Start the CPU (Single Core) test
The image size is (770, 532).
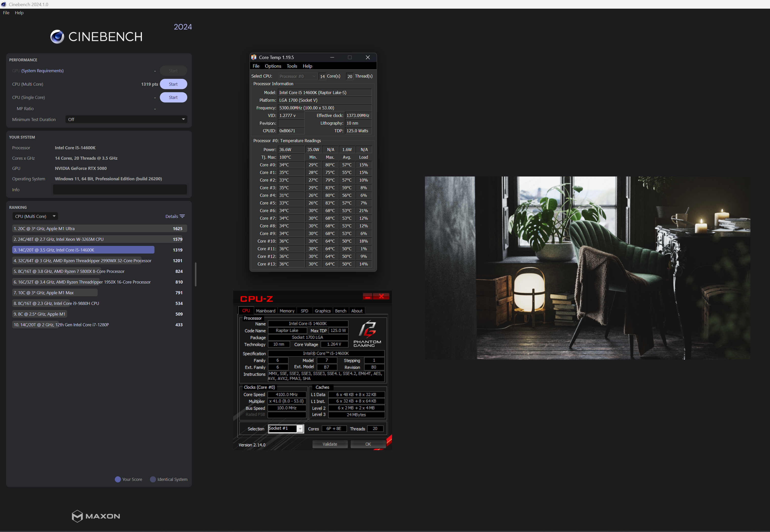[173, 97]
